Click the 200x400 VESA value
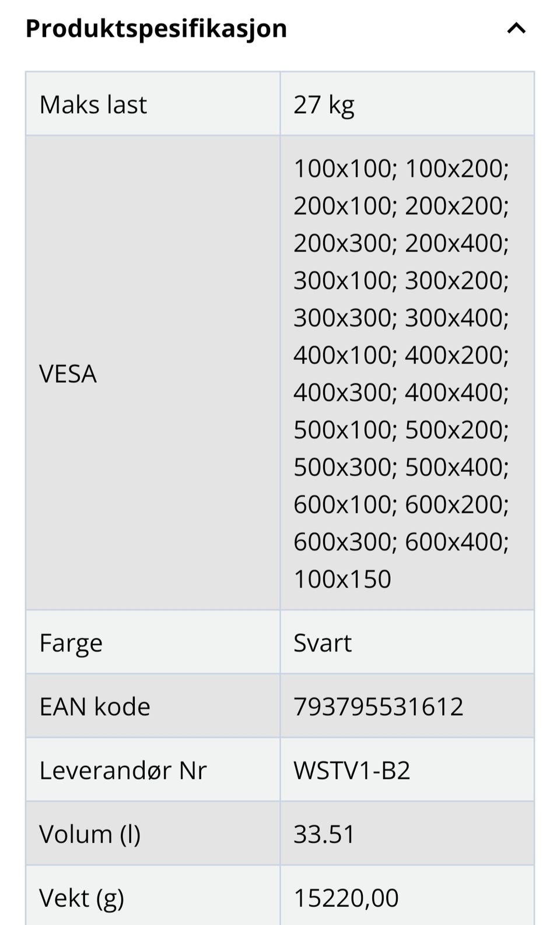The width and height of the screenshot is (560, 925). tap(454, 243)
